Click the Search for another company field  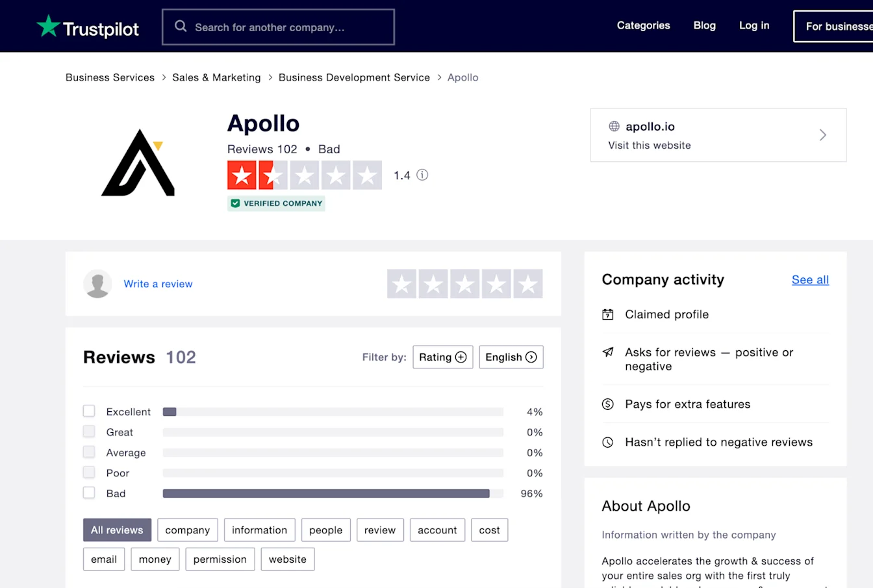click(x=278, y=27)
